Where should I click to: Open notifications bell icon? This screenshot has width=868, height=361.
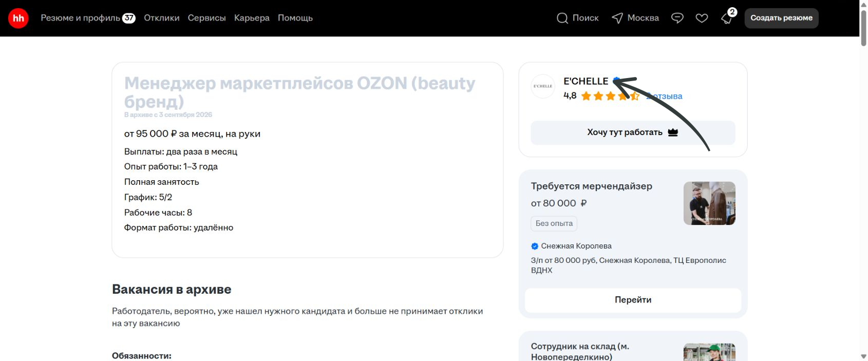point(726,18)
